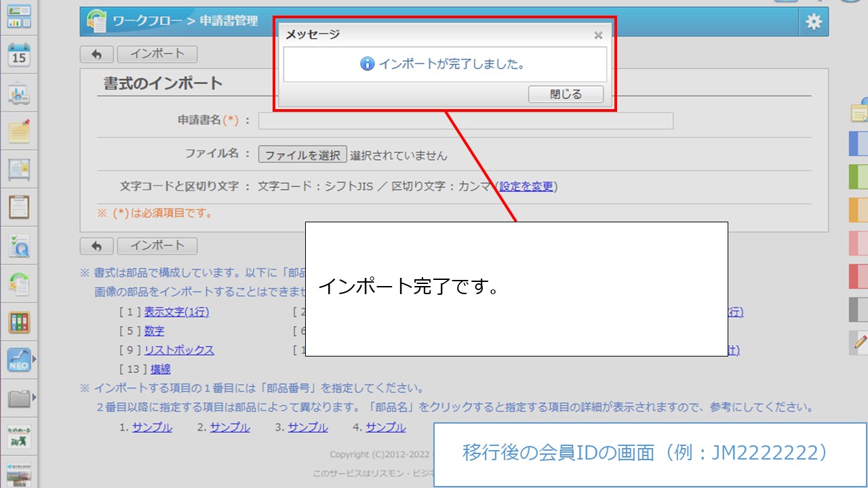Click the 申請書名 text input field
This screenshot has width=868, height=488.
465,121
